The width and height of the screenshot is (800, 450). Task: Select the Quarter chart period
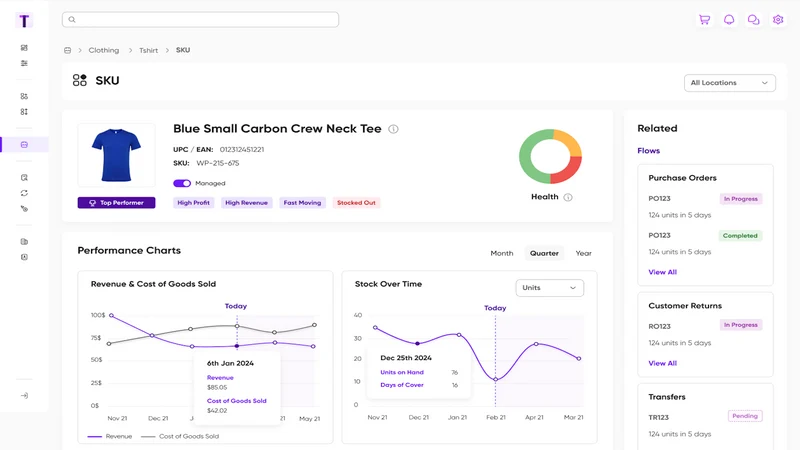544,253
